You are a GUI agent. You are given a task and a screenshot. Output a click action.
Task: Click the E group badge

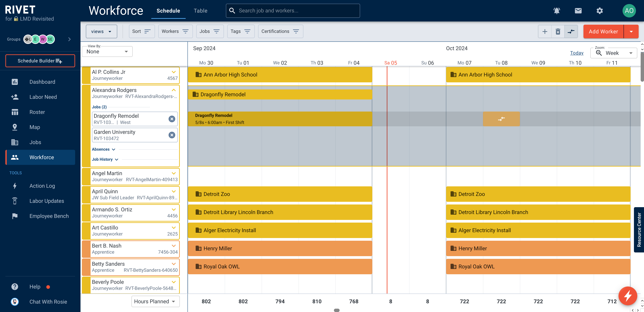36,39
